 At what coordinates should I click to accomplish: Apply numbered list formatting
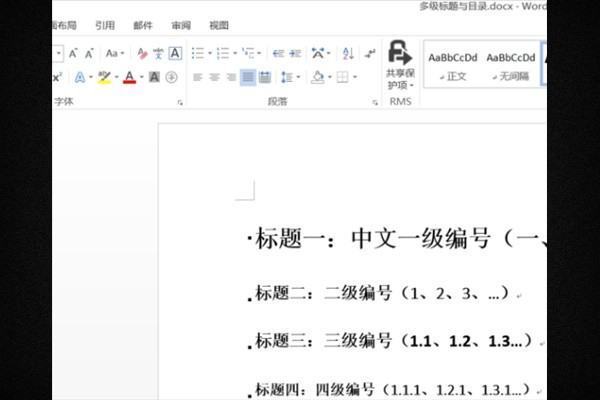click(x=223, y=53)
